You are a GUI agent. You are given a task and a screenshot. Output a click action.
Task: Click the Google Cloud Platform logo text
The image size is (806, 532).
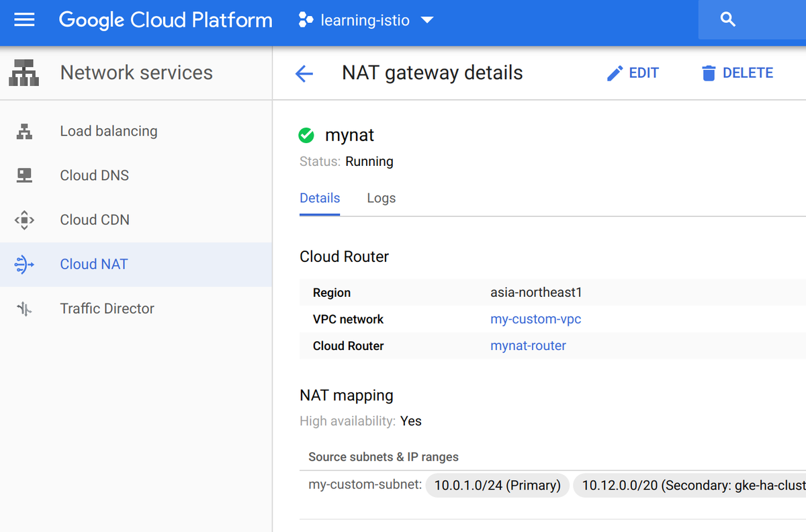166,20
